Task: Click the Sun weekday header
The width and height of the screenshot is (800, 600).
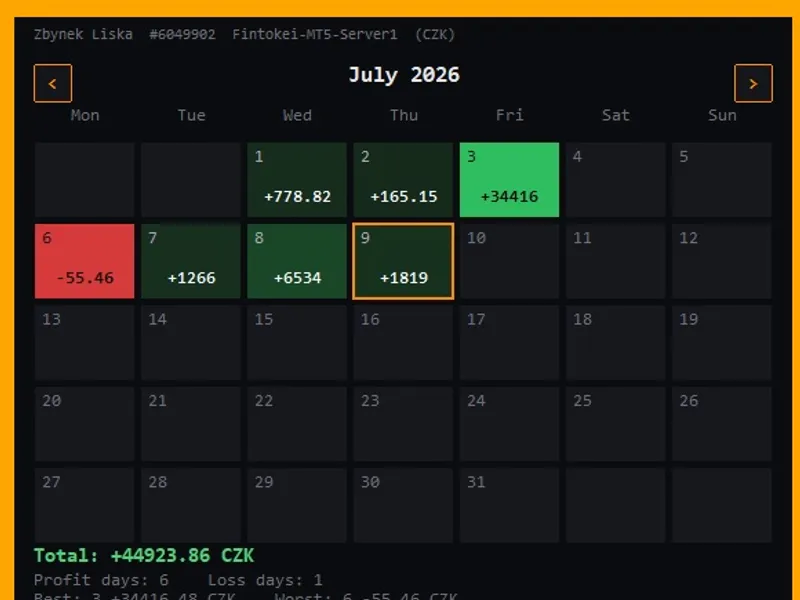Action: pos(722,115)
